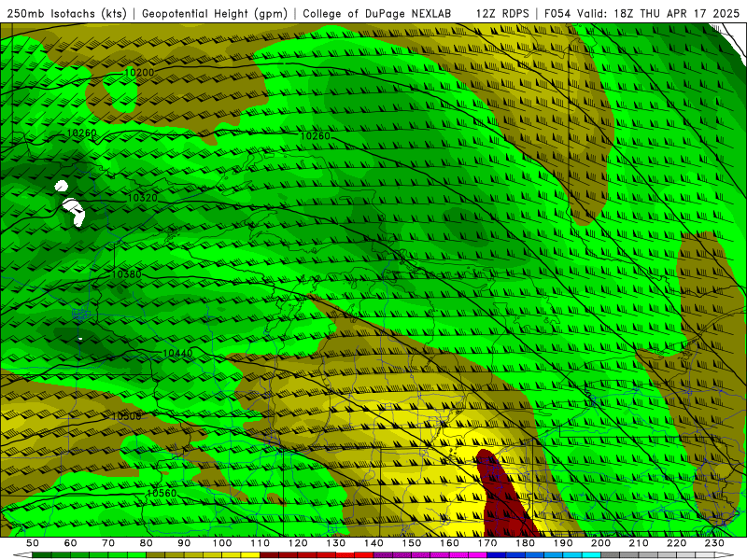Select the bright yellow swatch left of 110

[250, 555]
